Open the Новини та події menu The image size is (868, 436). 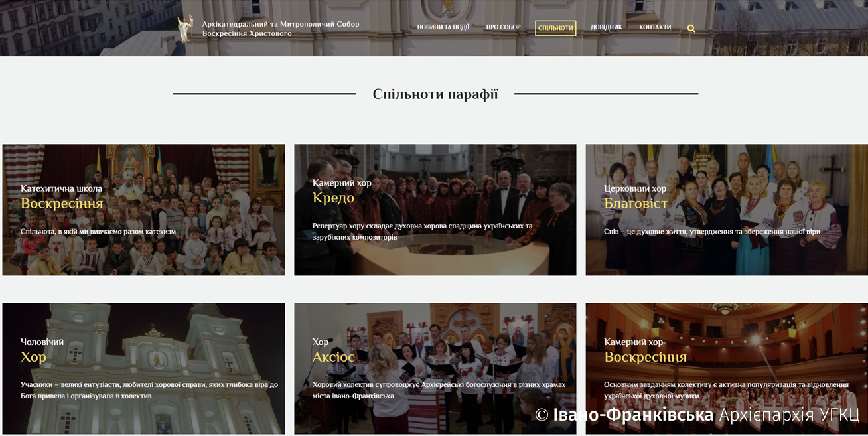(x=443, y=27)
